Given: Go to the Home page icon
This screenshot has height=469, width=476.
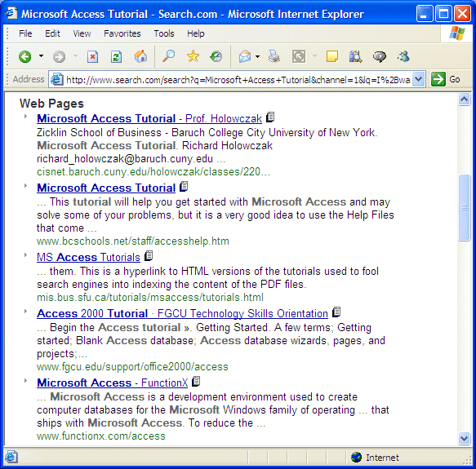Looking at the screenshot, I should coord(140,56).
